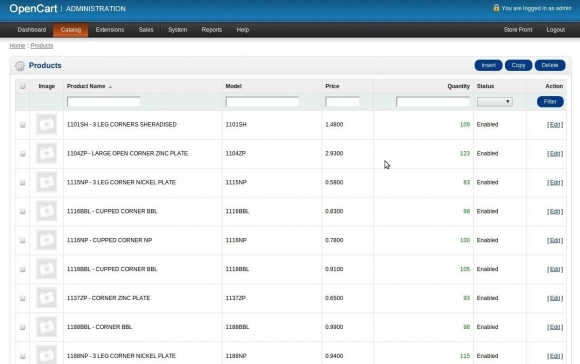Screen dimensions: 580x364
Task: Click the 1116NP product camera thumbnail
Action: pos(47,240)
